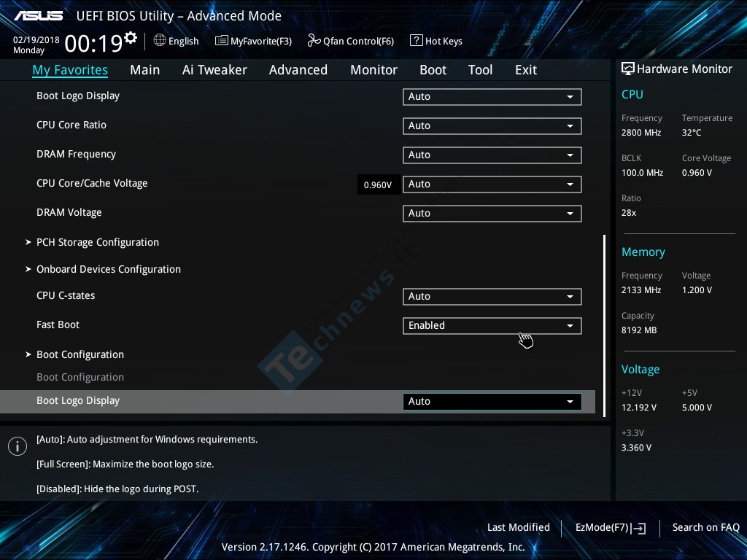Click the +12V 12.192 V reading
The image size is (747, 560).
pos(639,408)
